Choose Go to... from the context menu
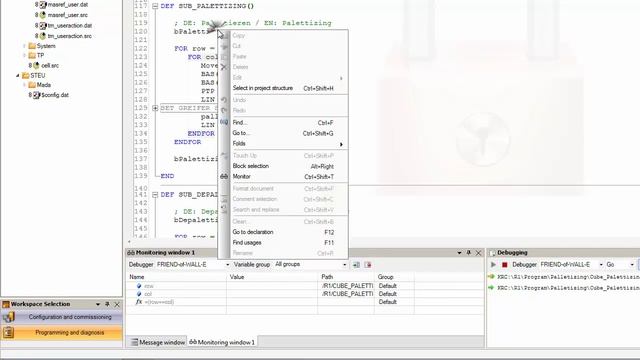 click(283, 133)
